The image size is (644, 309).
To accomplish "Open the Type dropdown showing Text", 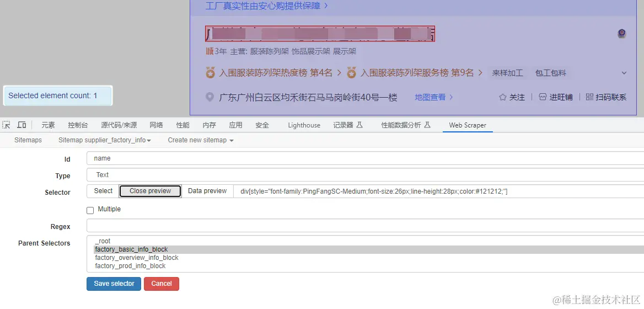I will 365,175.
